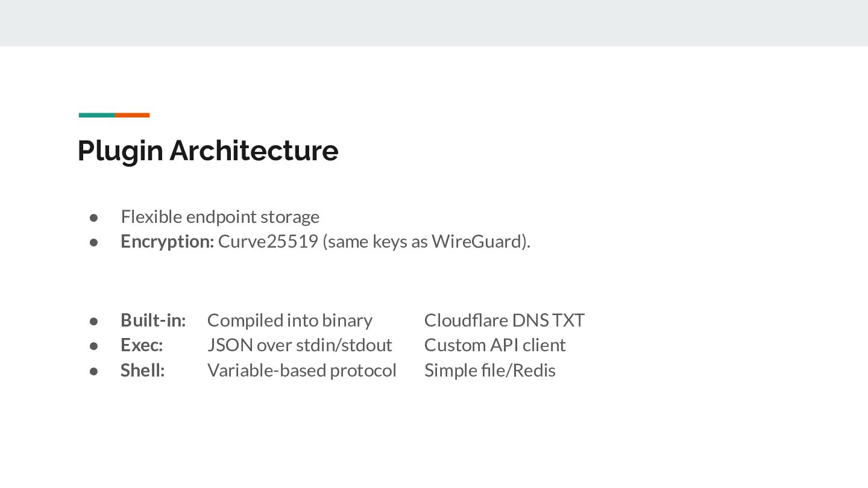
Task: Click 'Compiled into binary' text
Action: pyautogui.click(x=289, y=320)
